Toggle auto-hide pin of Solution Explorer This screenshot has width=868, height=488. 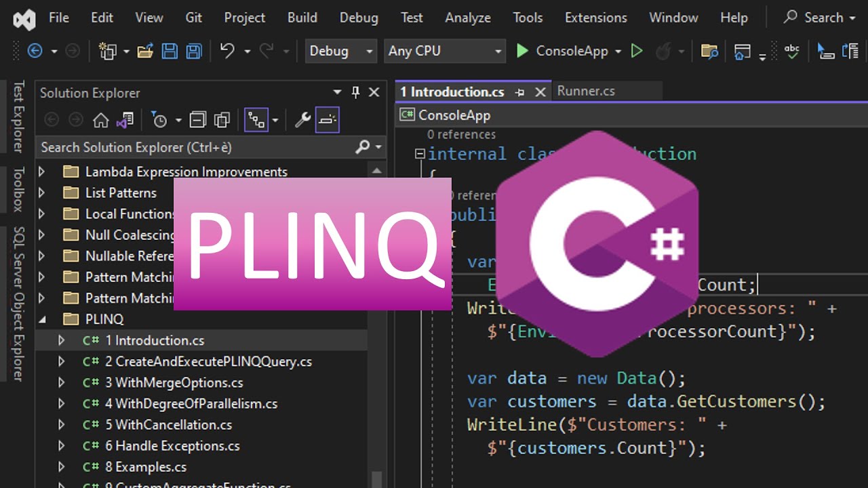click(355, 92)
